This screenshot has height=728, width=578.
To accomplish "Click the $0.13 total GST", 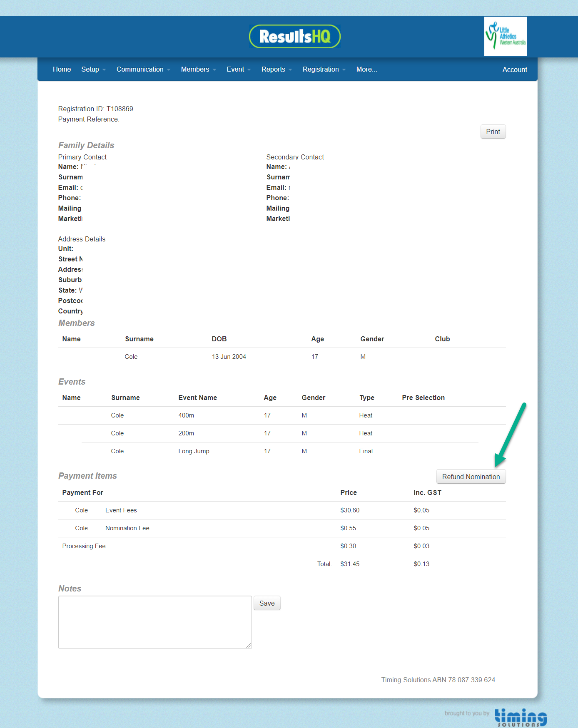I will coord(421,564).
